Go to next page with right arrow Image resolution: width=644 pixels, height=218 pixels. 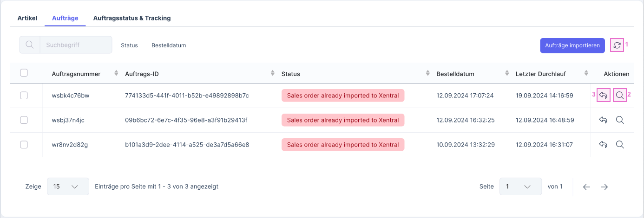click(x=604, y=187)
